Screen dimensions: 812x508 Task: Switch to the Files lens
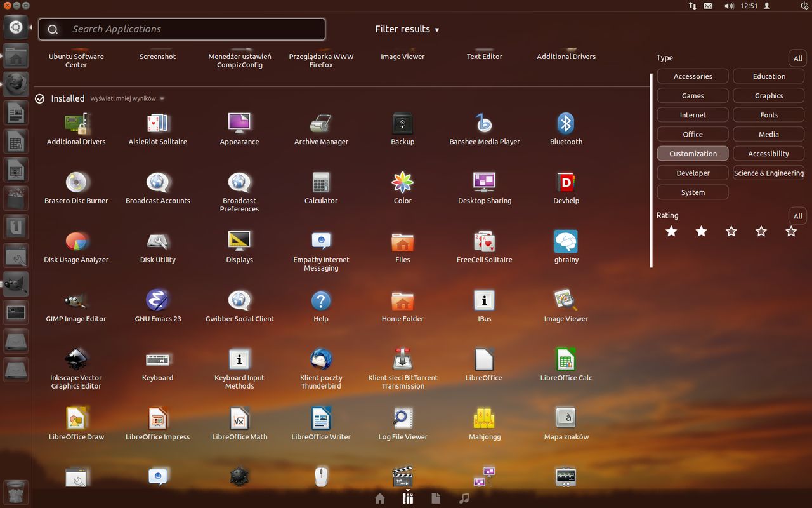(436, 498)
